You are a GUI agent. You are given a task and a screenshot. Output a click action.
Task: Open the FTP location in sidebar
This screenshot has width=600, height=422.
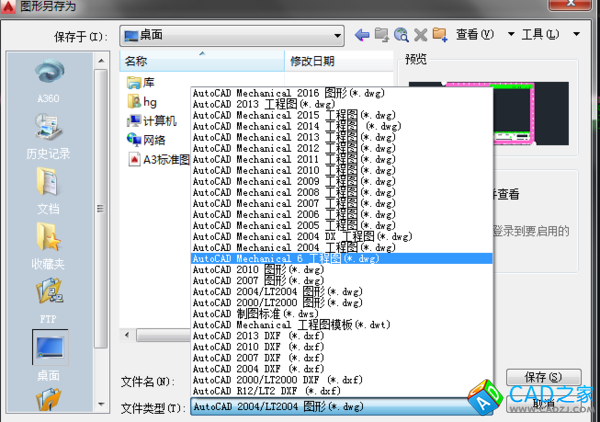49,301
